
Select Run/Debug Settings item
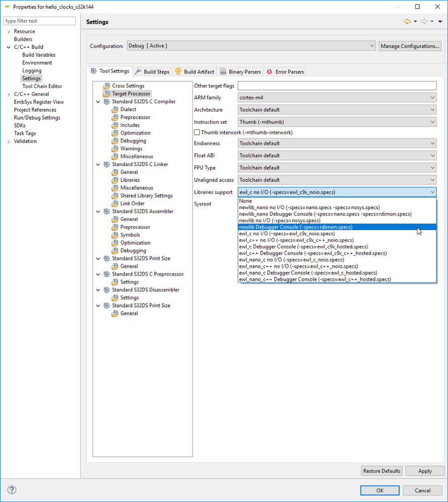click(37, 118)
